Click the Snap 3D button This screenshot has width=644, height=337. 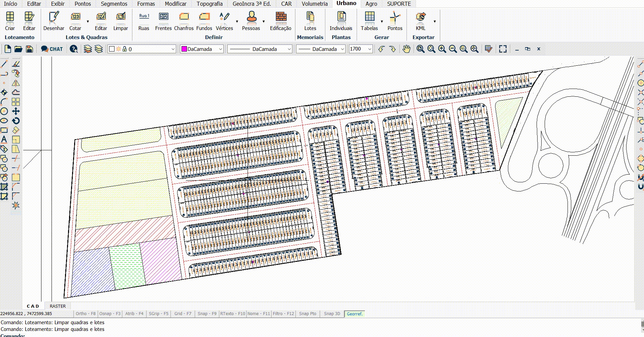332,314
